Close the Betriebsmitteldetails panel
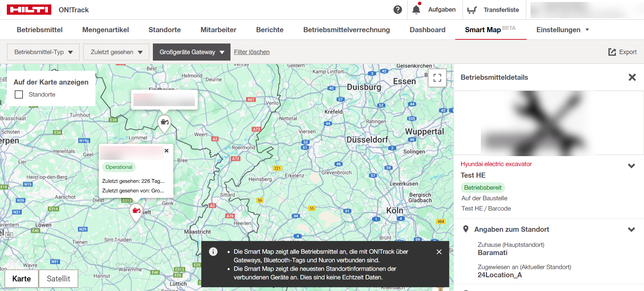644x291 pixels. point(632,77)
